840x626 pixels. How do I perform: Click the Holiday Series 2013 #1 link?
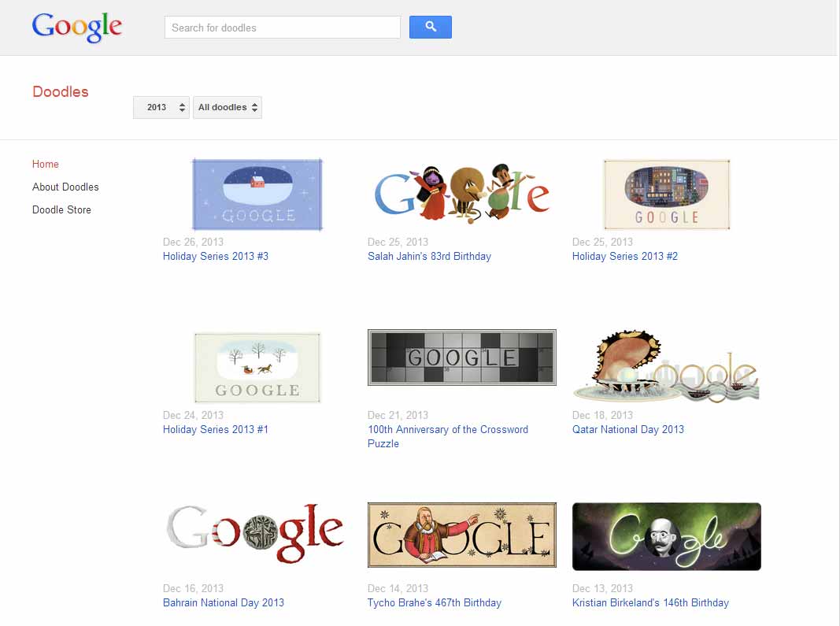[x=216, y=429]
